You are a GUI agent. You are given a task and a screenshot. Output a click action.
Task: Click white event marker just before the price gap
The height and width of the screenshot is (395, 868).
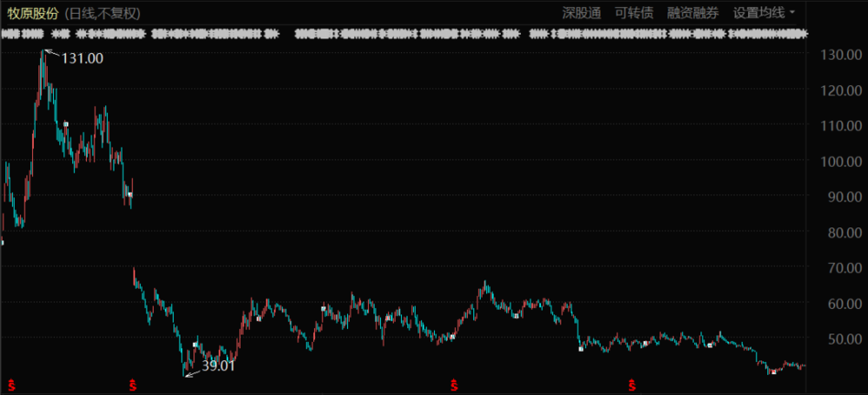(129, 194)
